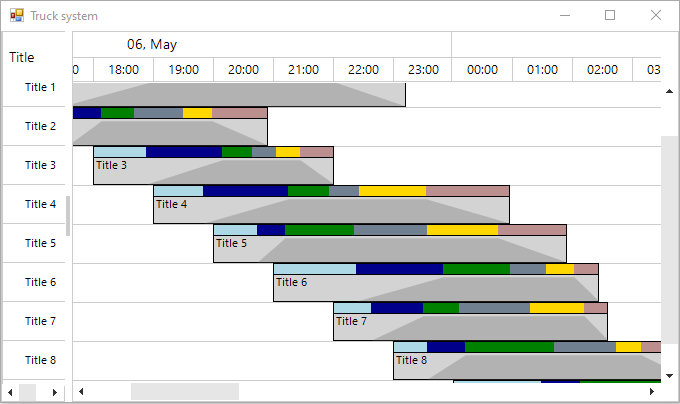Image resolution: width=680 pixels, height=404 pixels.
Task: Select the Title 5 row label
Action: point(40,243)
